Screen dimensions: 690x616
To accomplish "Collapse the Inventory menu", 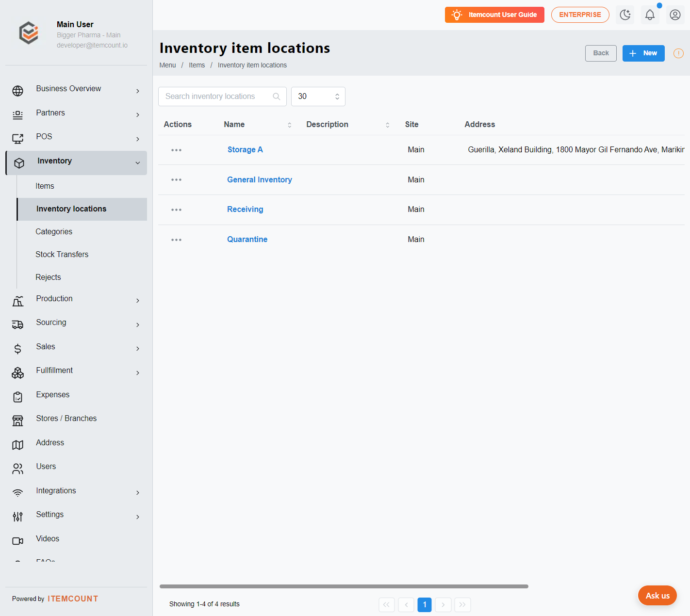I will [x=76, y=163].
